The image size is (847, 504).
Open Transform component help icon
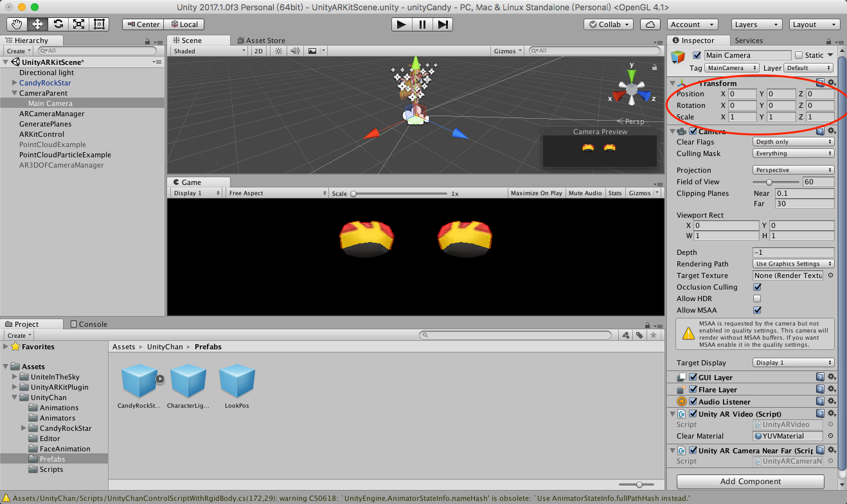coord(821,83)
